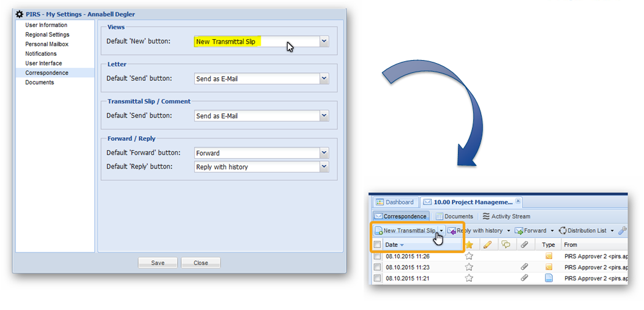This screenshot has width=644, height=310.
Task: Click the comments bubble column header icon
Action: 506,244
